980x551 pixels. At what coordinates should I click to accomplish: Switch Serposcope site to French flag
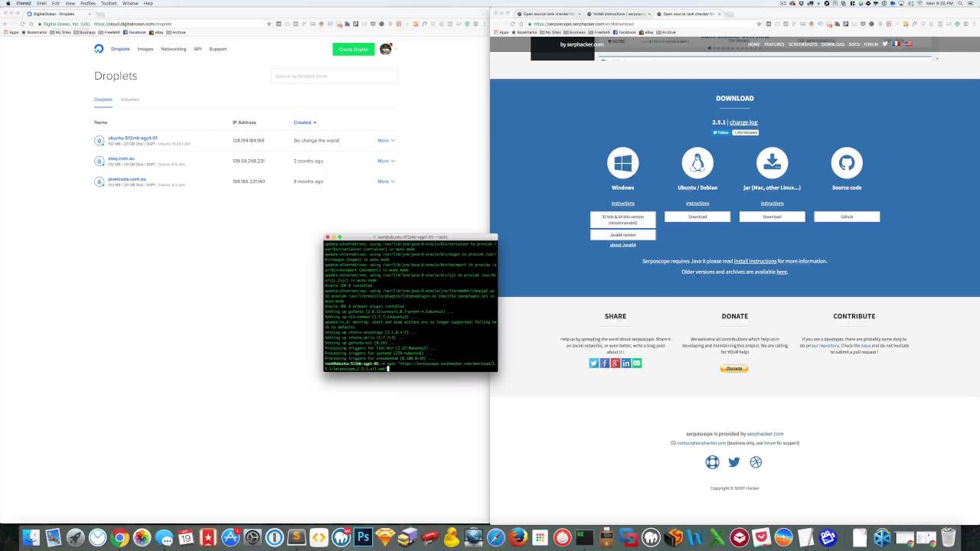coord(897,44)
